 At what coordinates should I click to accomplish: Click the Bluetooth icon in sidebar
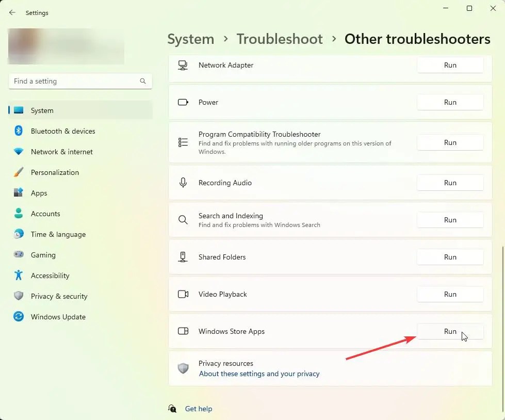click(19, 131)
